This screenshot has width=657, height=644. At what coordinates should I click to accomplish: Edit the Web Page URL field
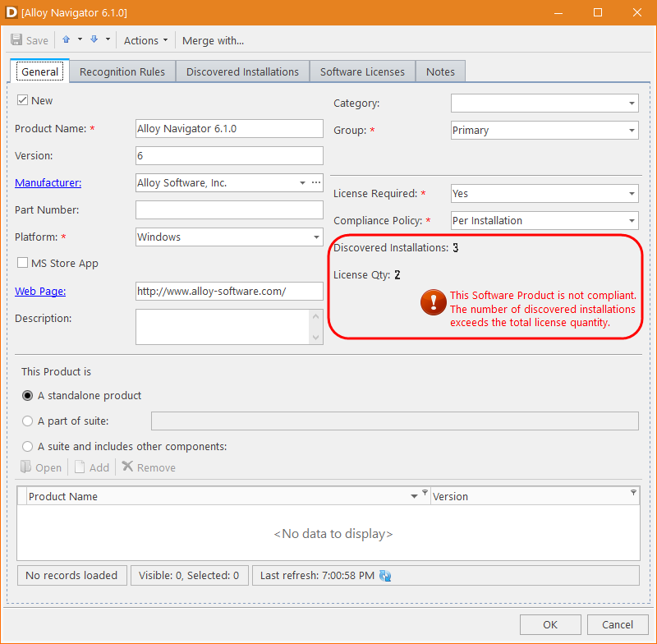tap(229, 292)
